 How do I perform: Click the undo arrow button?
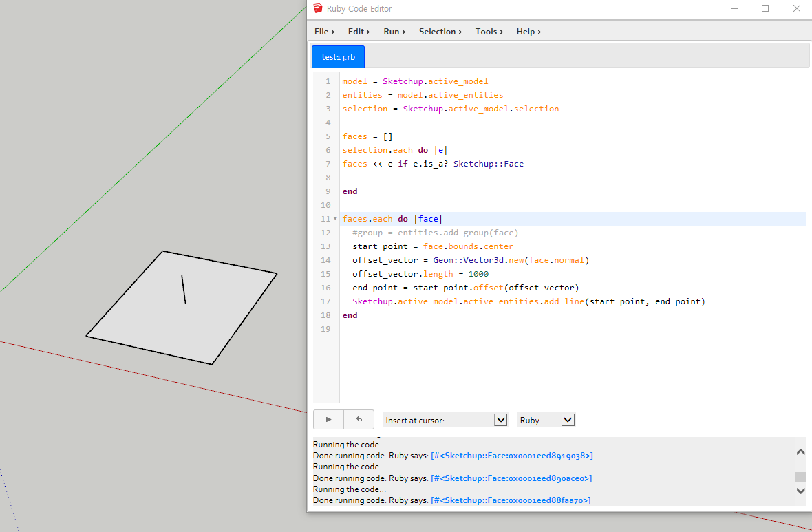[x=359, y=420]
